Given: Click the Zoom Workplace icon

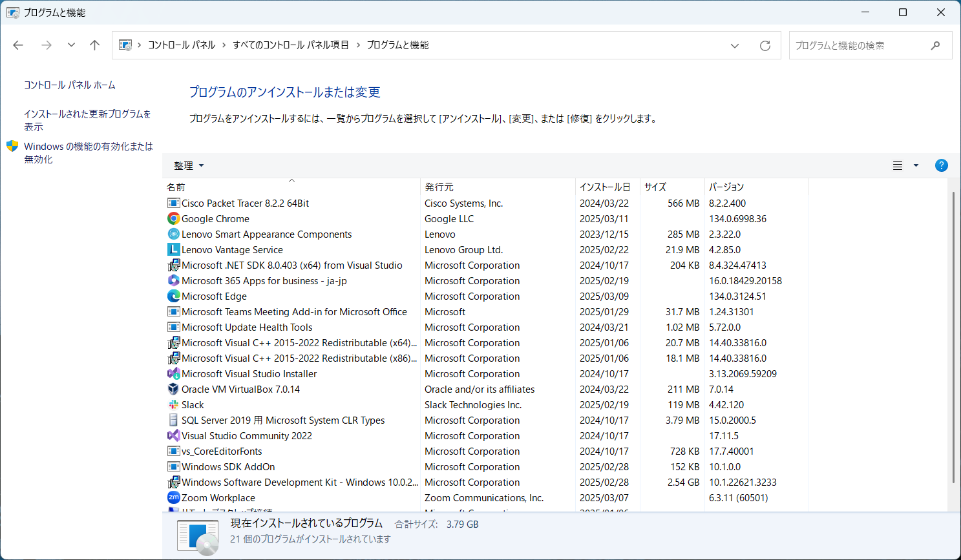Looking at the screenshot, I should pos(173,498).
